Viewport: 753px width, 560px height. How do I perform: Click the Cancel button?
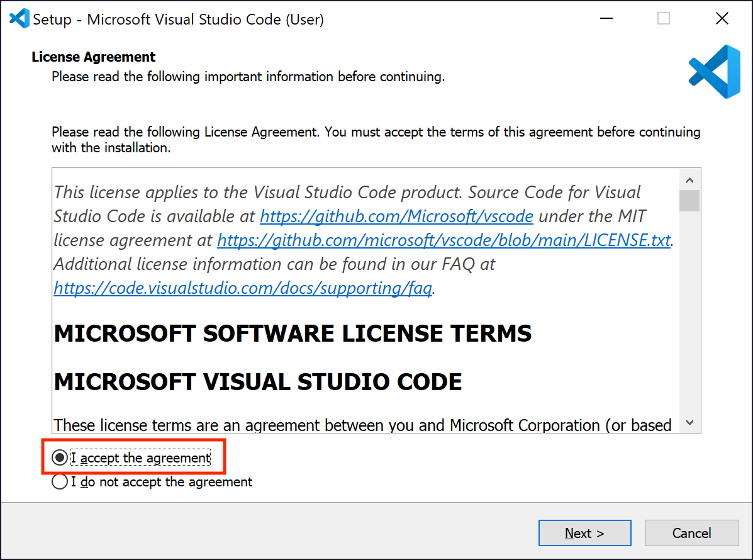click(x=691, y=533)
